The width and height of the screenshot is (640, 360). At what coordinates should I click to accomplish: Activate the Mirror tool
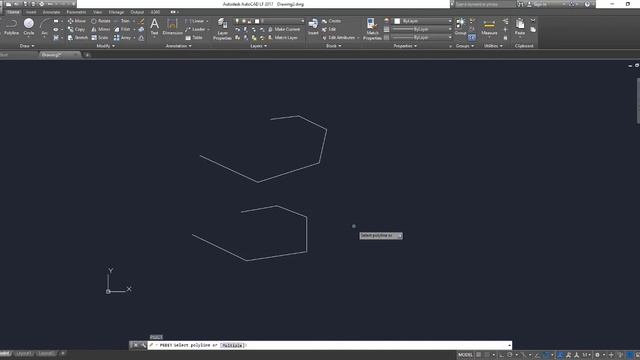click(100, 29)
